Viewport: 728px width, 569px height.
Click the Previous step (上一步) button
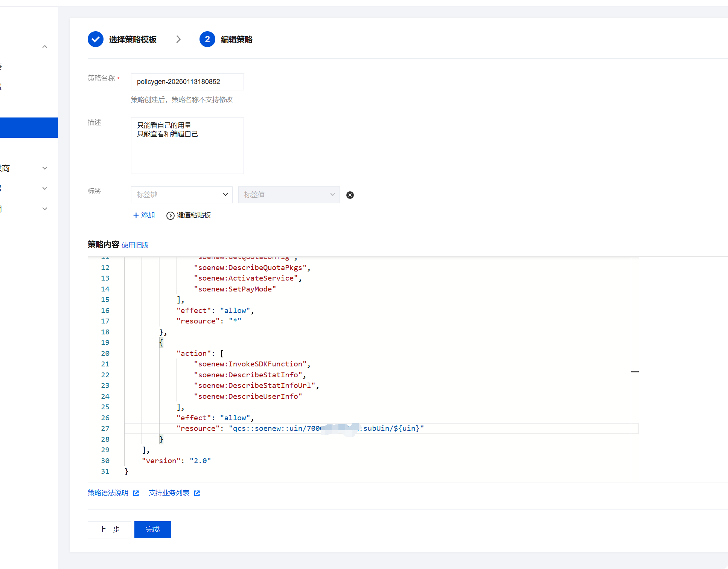point(110,529)
